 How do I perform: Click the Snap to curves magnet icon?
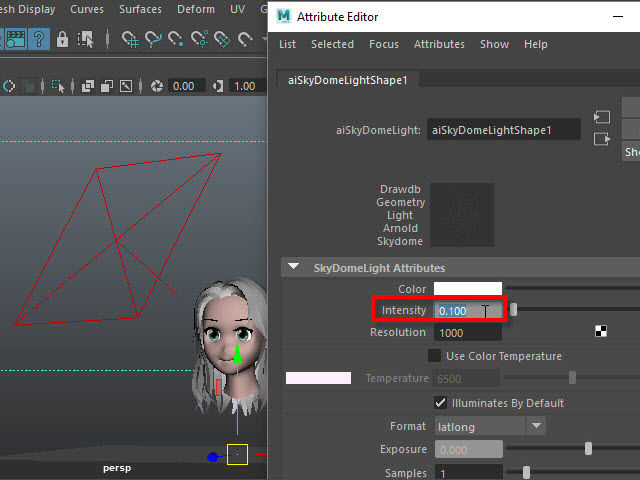point(153,39)
